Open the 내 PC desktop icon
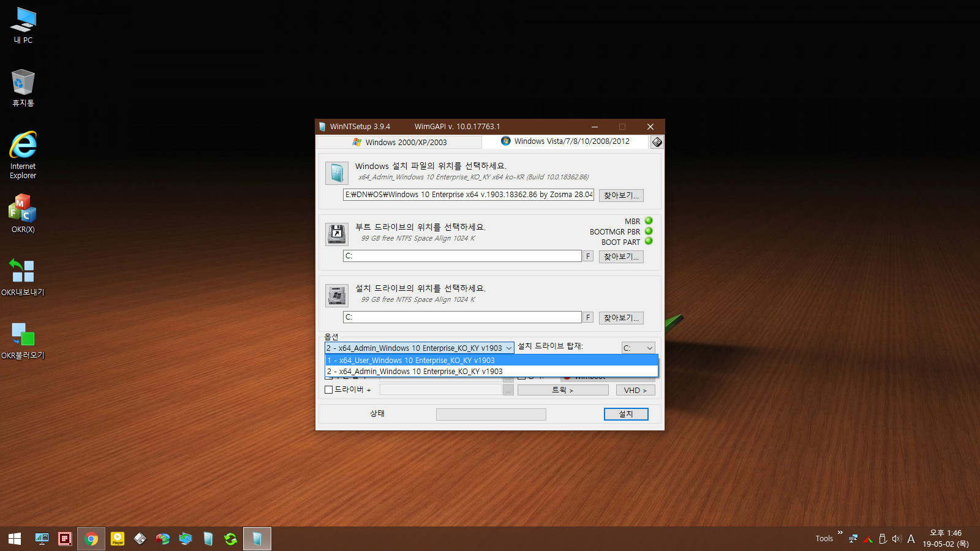 (23, 26)
